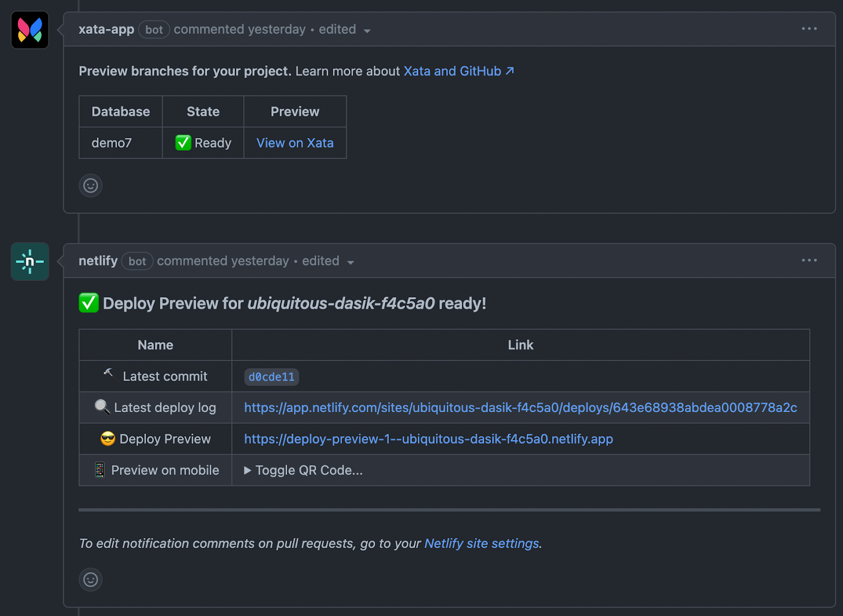The image size is (843, 616).
Task: Click the Preview column header
Action: 295,112
